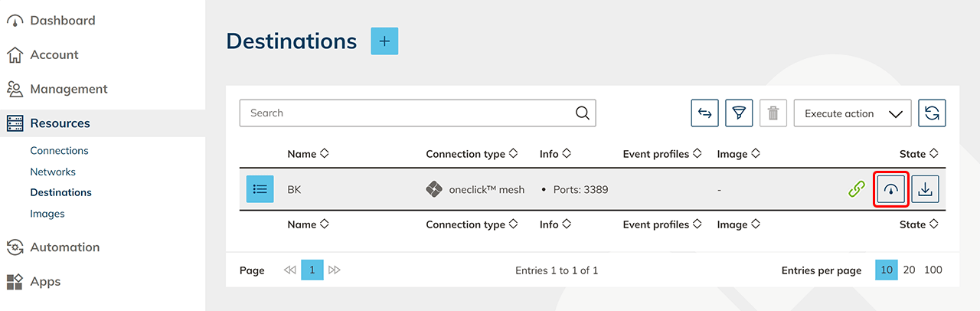Click the magnifier icon in the search box
The width and height of the screenshot is (980, 311).
(583, 113)
